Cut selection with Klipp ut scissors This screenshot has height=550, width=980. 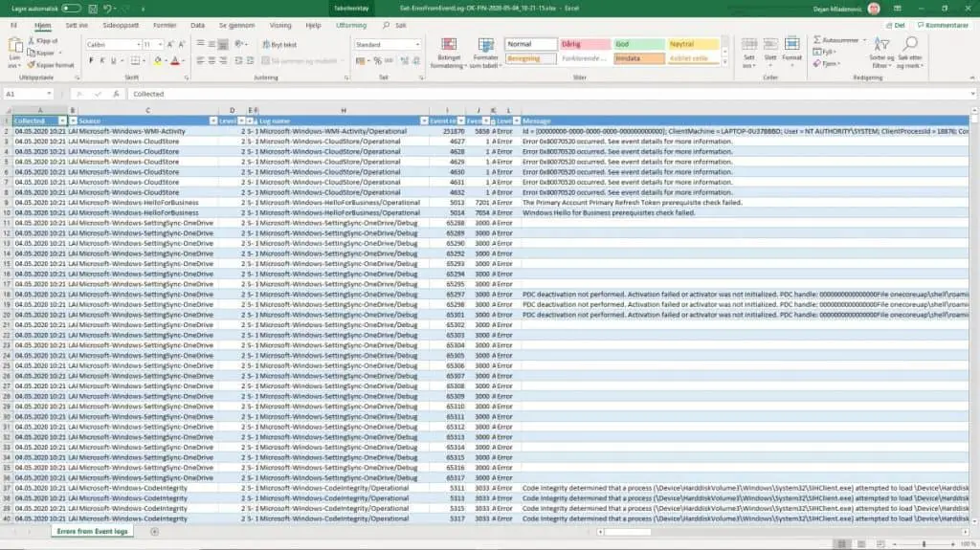42,40
